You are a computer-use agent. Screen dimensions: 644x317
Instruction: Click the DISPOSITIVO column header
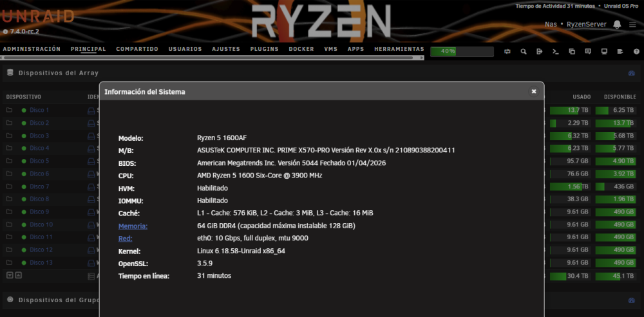[x=24, y=97]
